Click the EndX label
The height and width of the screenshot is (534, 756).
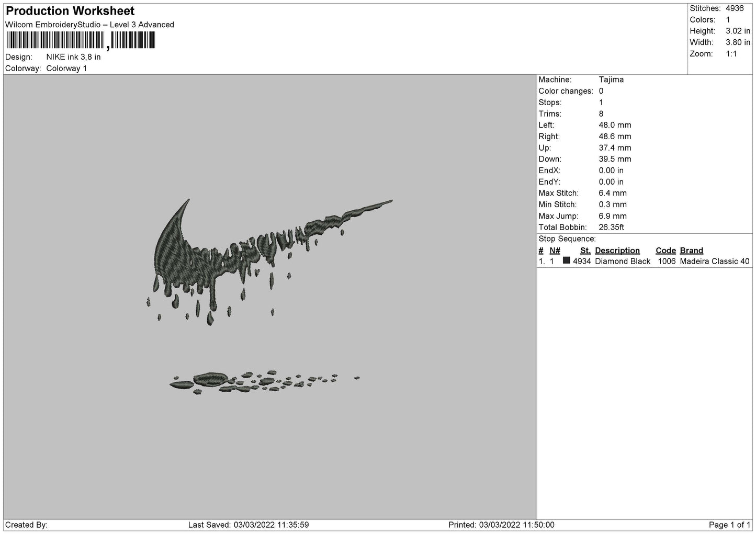[549, 171]
